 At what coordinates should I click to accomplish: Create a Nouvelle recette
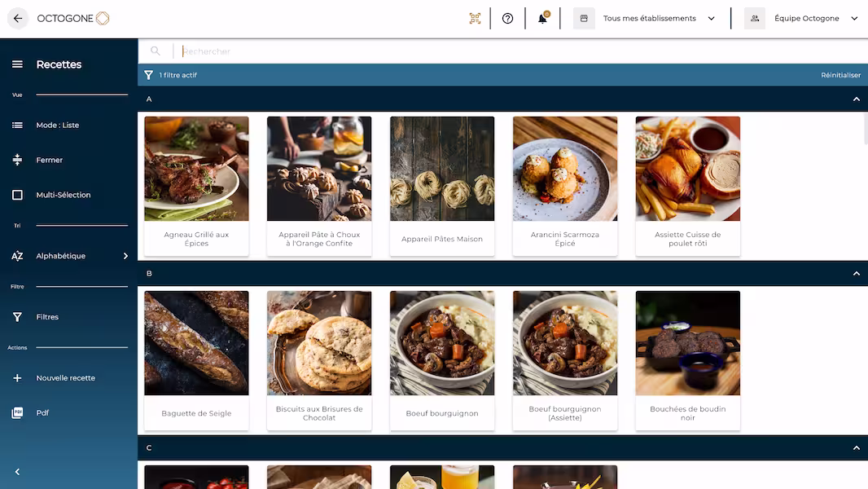tap(65, 378)
